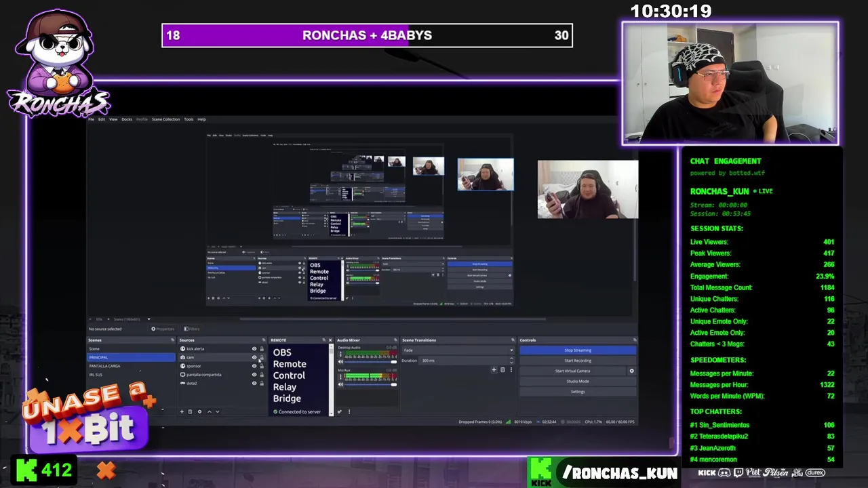The image size is (868, 488).
Task: Increase transition Duration with up arrow
Action: pos(511,359)
